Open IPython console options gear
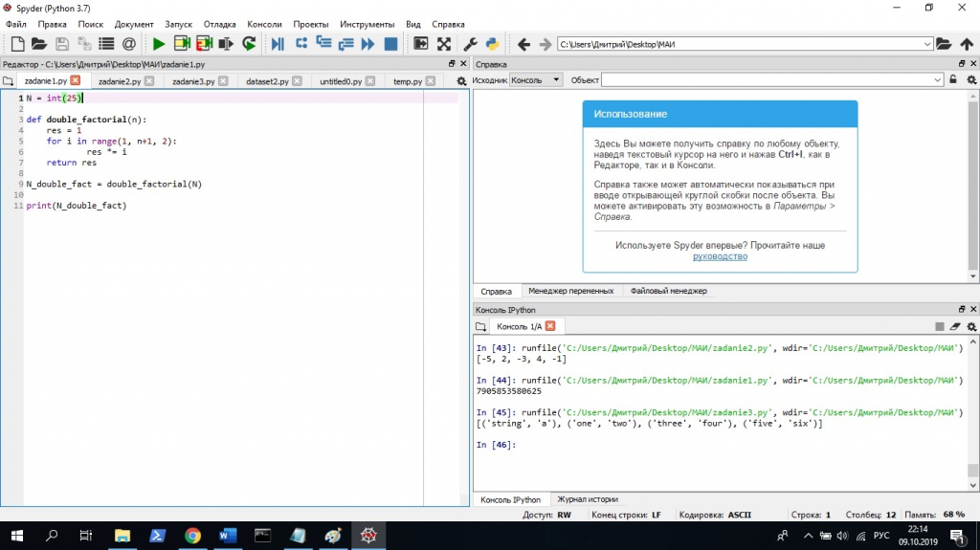Screen dimensions: 980x550 [971, 326]
